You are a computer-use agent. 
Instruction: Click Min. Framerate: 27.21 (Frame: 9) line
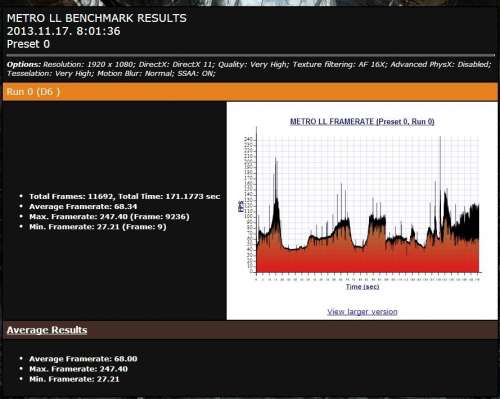(x=98, y=227)
